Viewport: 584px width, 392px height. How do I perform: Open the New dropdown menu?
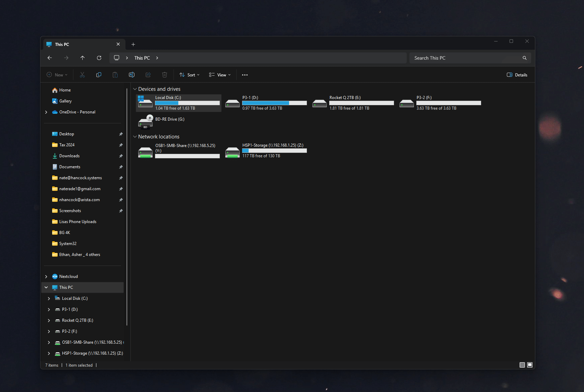point(57,75)
